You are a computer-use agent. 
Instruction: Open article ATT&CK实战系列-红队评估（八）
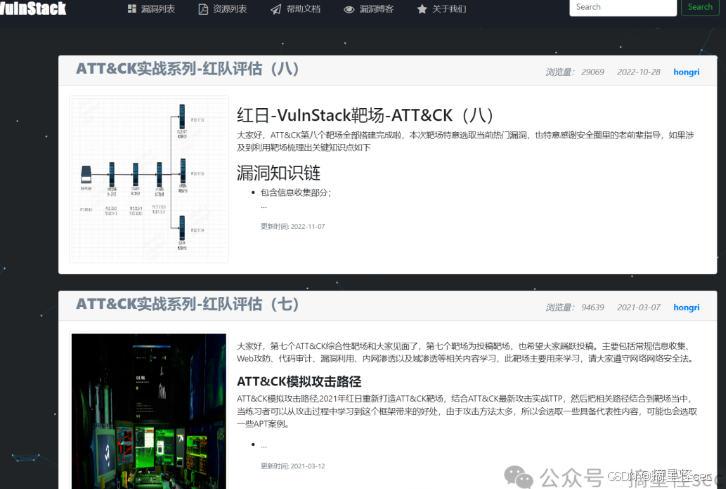click(187, 69)
